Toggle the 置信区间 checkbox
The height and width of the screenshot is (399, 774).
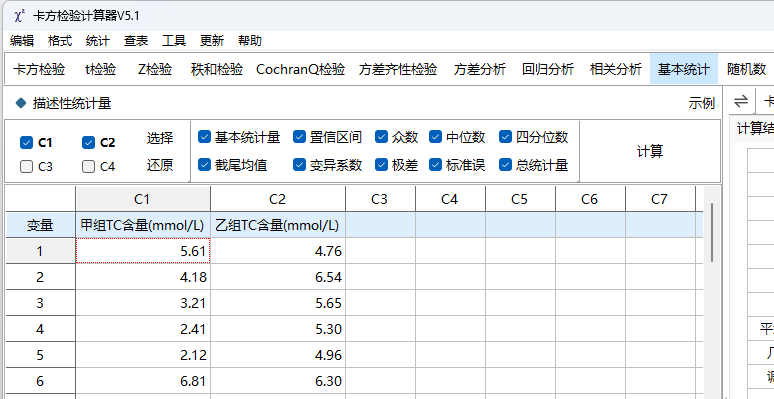click(299, 137)
